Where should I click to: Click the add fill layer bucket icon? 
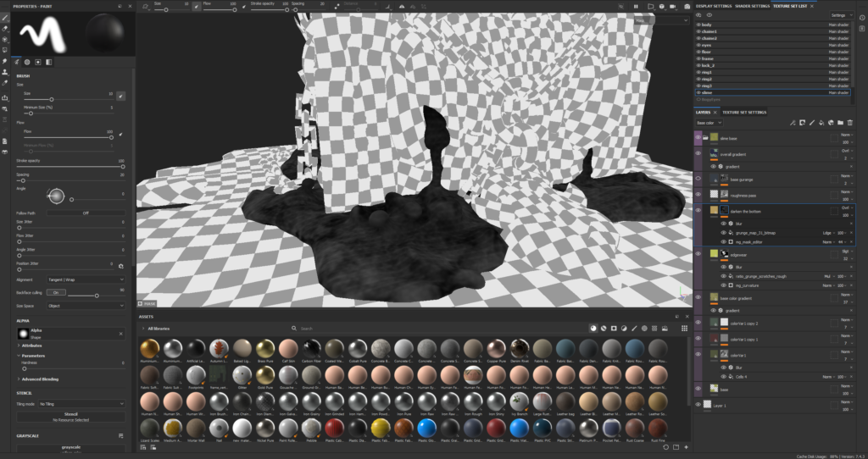[x=821, y=123]
